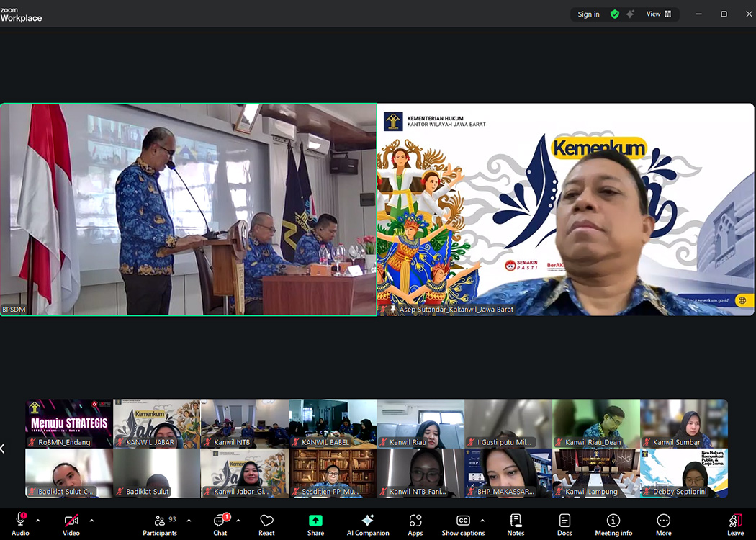
Task: Start screen sharing with Share button
Action: click(315, 523)
